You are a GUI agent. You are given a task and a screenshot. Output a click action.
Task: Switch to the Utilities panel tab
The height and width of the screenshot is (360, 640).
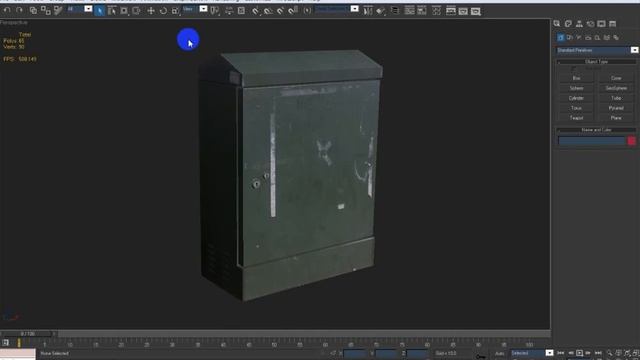pyautogui.click(x=612, y=24)
